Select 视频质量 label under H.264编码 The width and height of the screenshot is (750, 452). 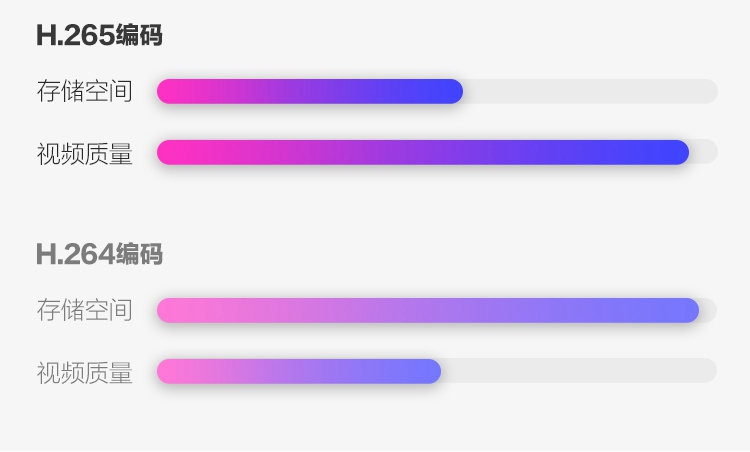(x=84, y=372)
